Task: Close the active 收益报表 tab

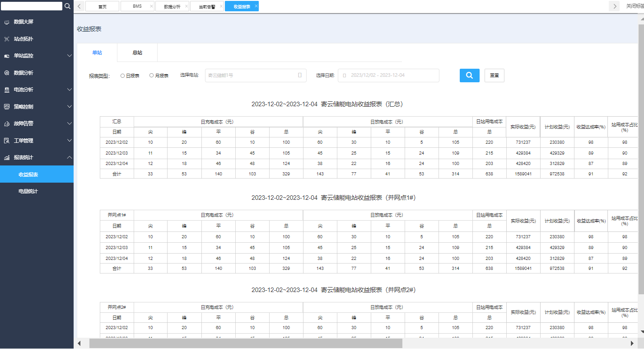Action: pos(256,6)
